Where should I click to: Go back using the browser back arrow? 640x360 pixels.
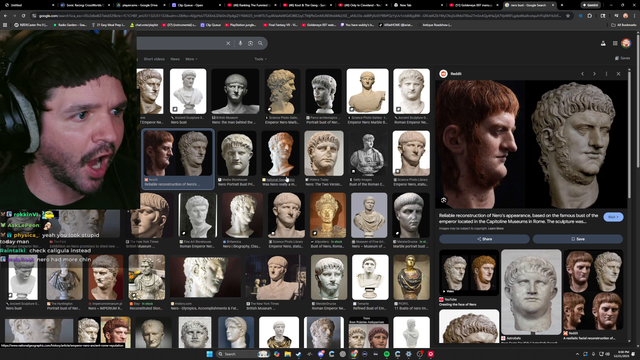tap(5, 16)
